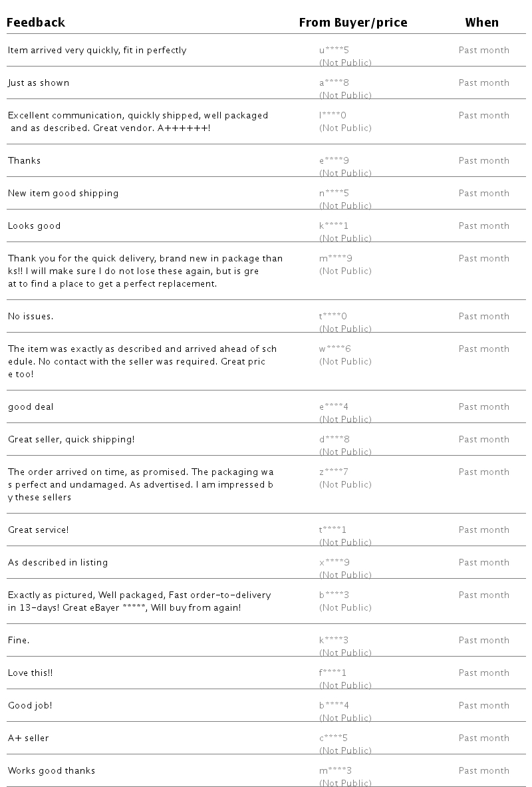Click the Feedback column header
Viewport: 532px width, 787px height.
(36, 23)
